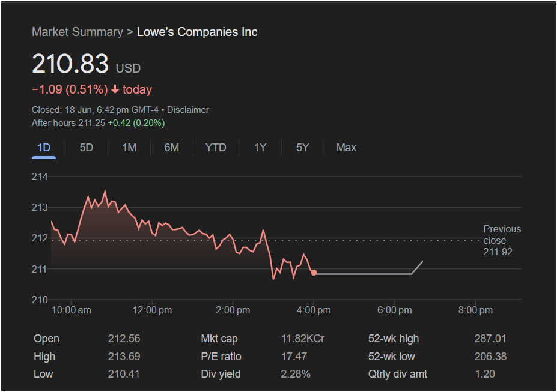Select the Max time range tab
Image resolution: width=557 pixels, height=392 pixels.
346,148
